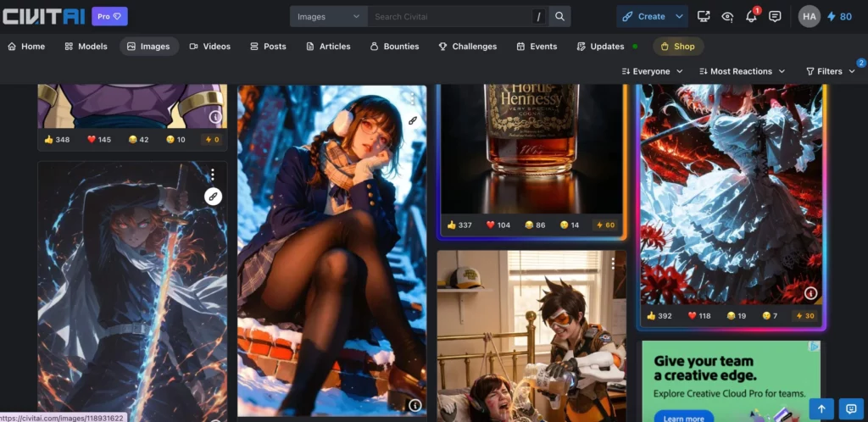The height and width of the screenshot is (422, 868).
Task: Go to the Videos tab
Action: (x=210, y=47)
